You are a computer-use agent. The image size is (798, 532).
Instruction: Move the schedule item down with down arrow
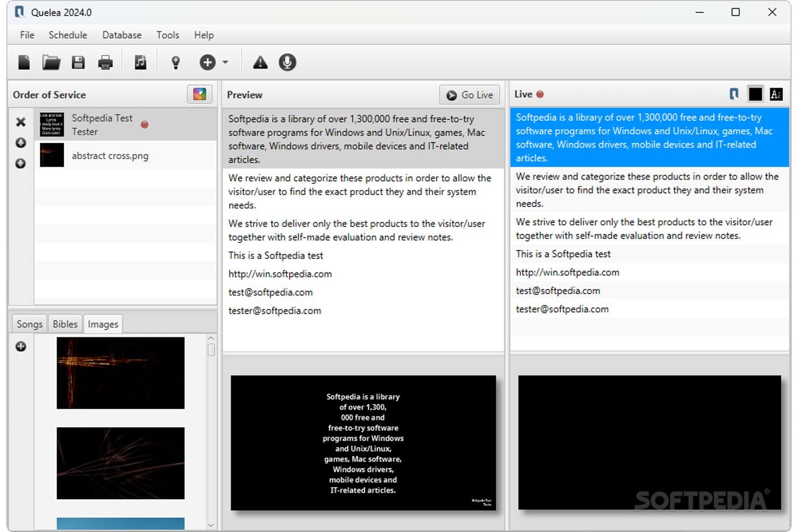point(20,163)
